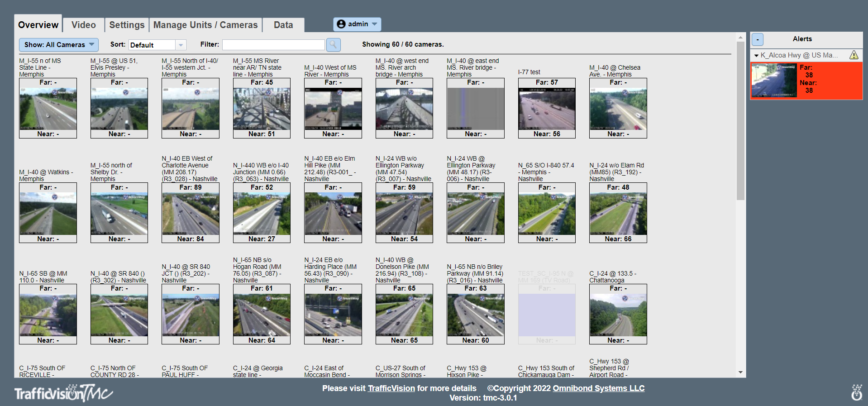Open M_I-55 @ US 51 Elvis Presley camera
Image resolution: width=868 pixels, height=406 pixels.
119,108
